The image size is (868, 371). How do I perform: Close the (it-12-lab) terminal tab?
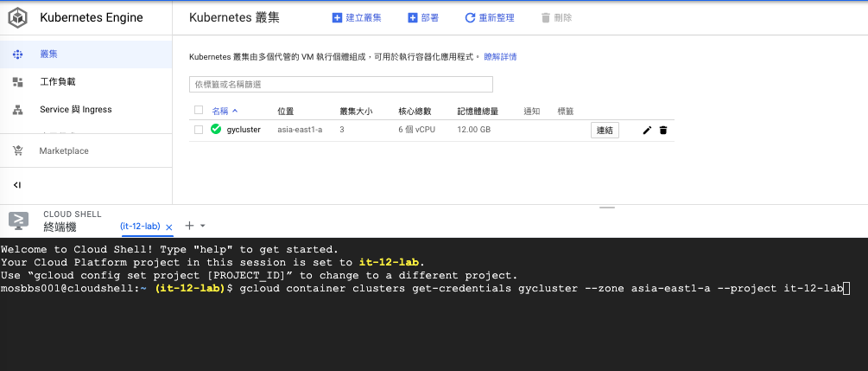click(169, 227)
